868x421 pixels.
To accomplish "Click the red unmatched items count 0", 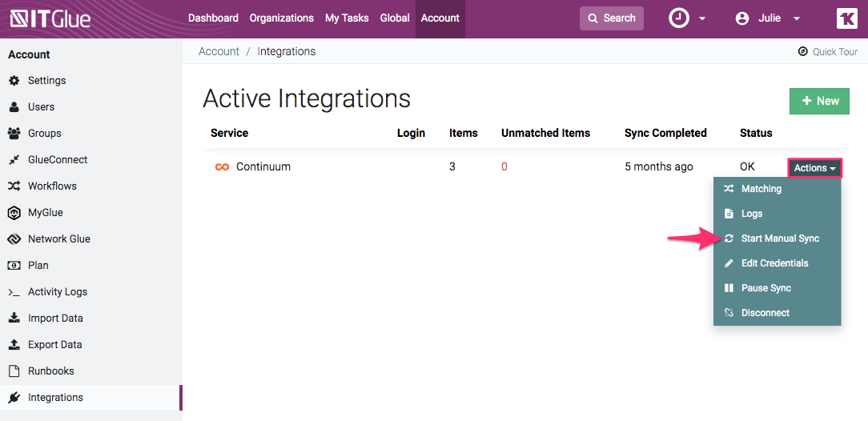I will click(x=504, y=167).
